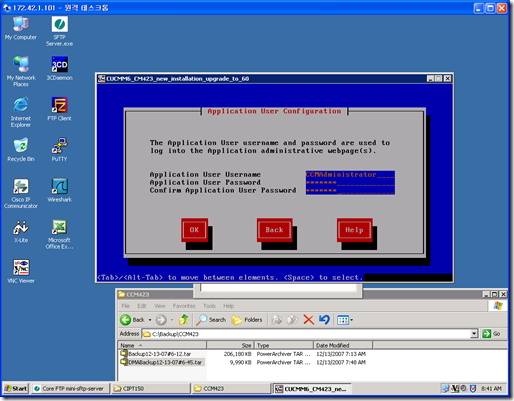Switch to CCM423 taskbar item
This screenshot has width=514, height=401.
coord(231,388)
